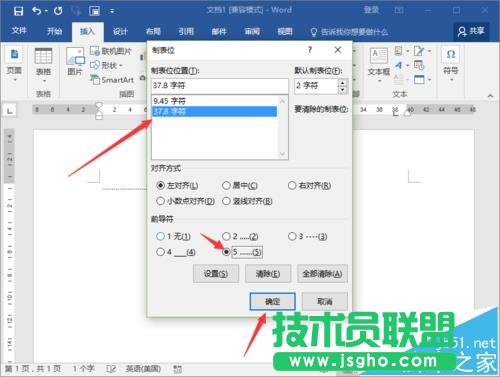
Task: Click the tab list scroll down arrow
Action: click(x=282, y=154)
